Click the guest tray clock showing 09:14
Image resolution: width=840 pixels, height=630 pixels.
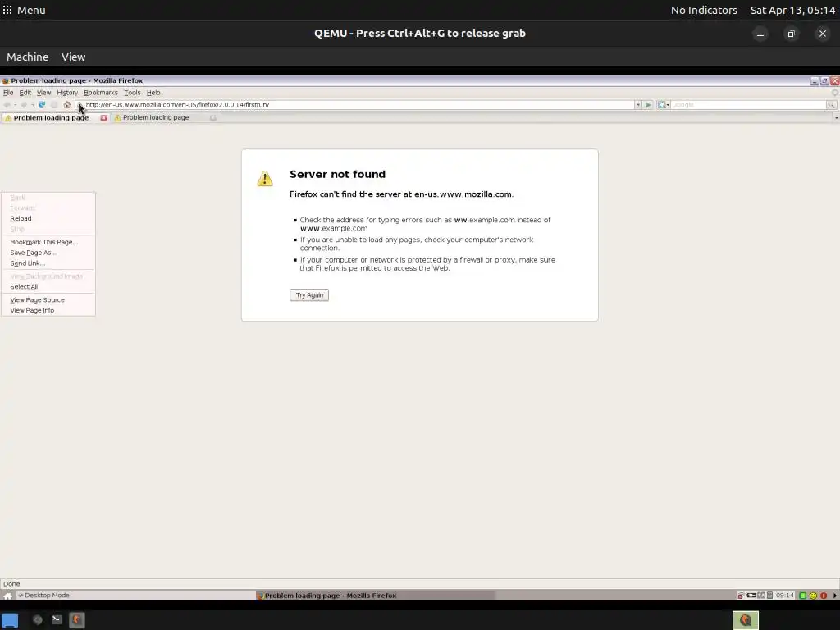coord(785,596)
